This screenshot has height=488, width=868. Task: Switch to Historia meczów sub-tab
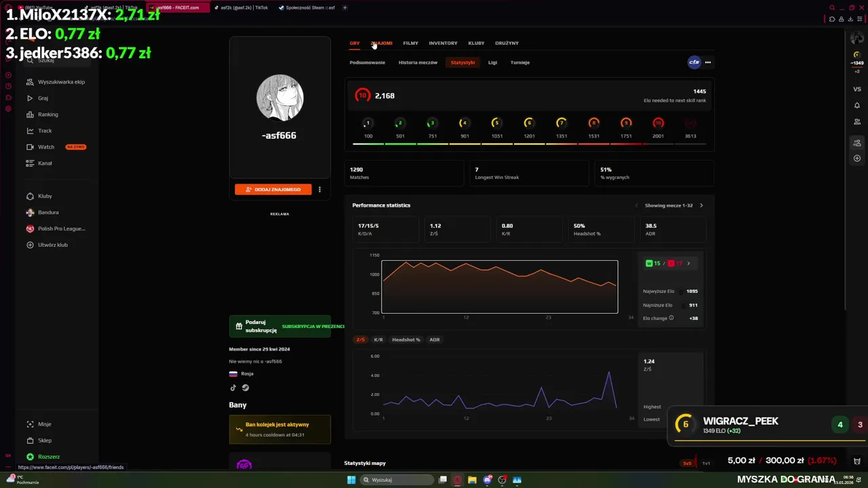tap(418, 62)
